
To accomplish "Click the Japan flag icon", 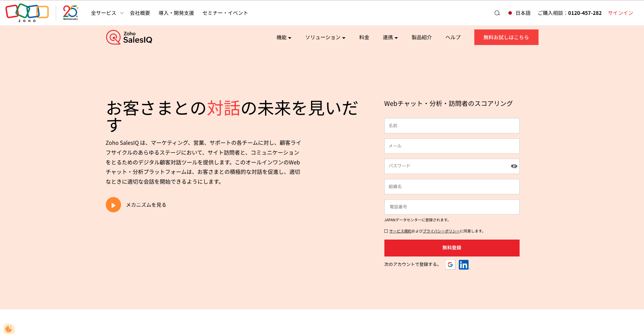I will (x=510, y=13).
